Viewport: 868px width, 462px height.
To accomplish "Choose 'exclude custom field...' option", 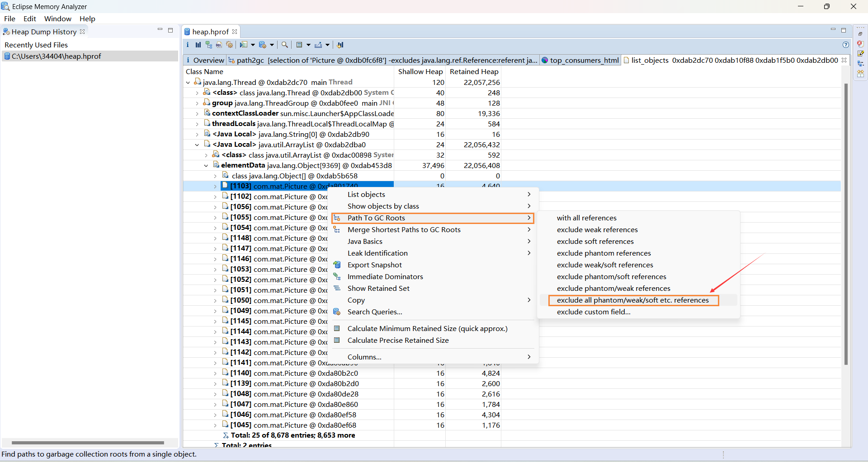I will pos(594,312).
